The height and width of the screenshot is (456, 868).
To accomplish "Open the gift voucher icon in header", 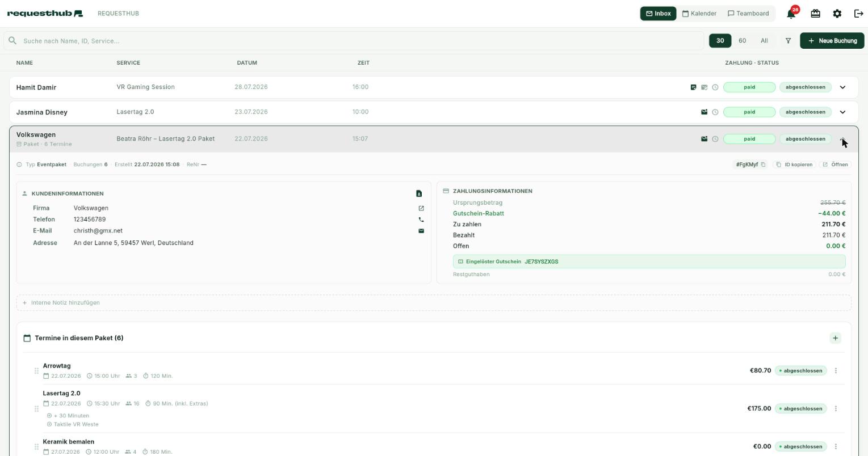I will tap(815, 14).
